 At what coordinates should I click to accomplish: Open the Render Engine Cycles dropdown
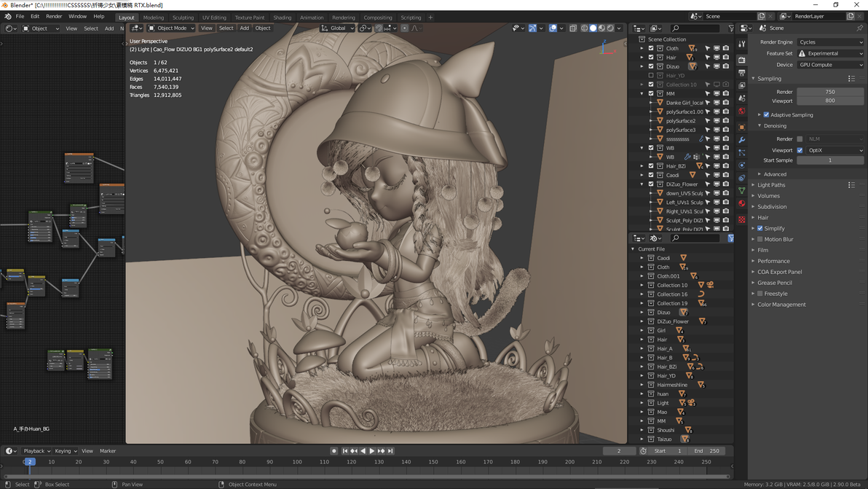click(x=830, y=42)
